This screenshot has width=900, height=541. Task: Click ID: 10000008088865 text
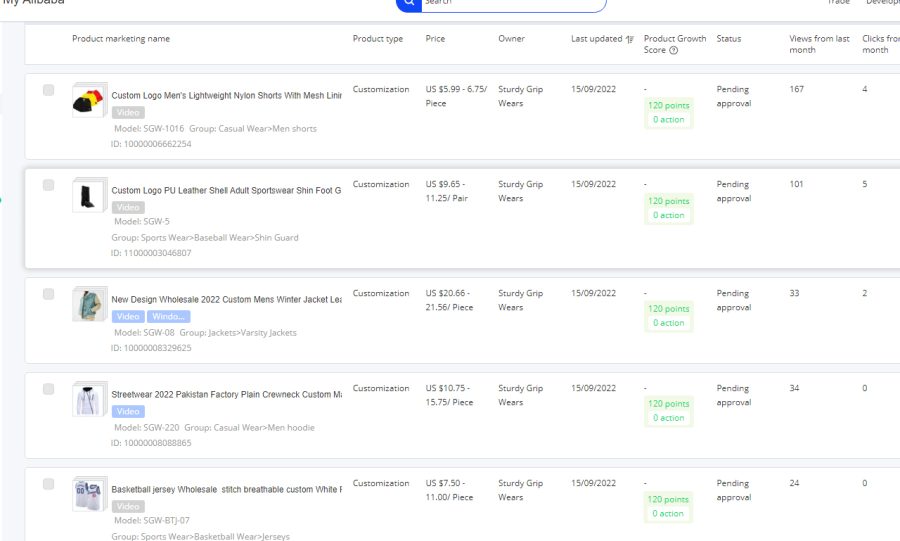(x=151, y=443)
